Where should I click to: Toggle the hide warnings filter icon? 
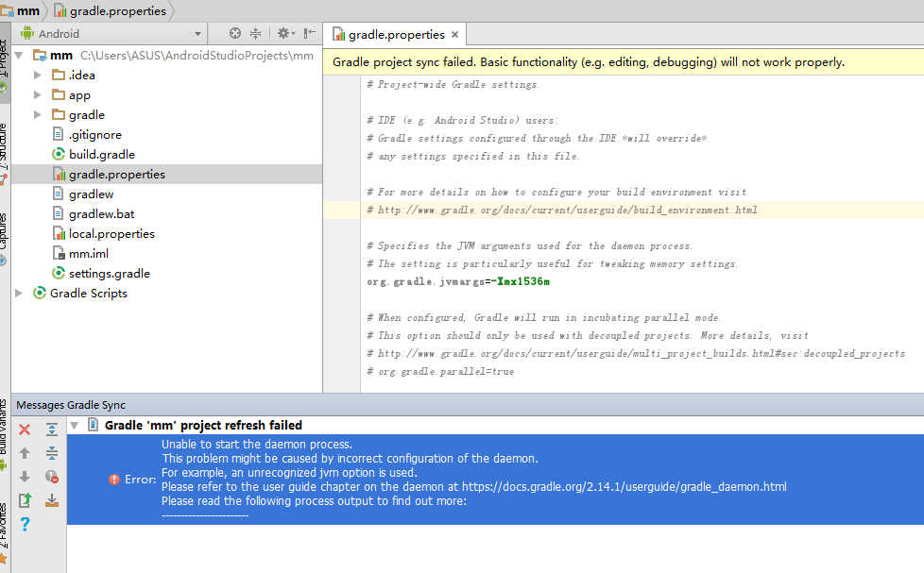coord(52,477)
